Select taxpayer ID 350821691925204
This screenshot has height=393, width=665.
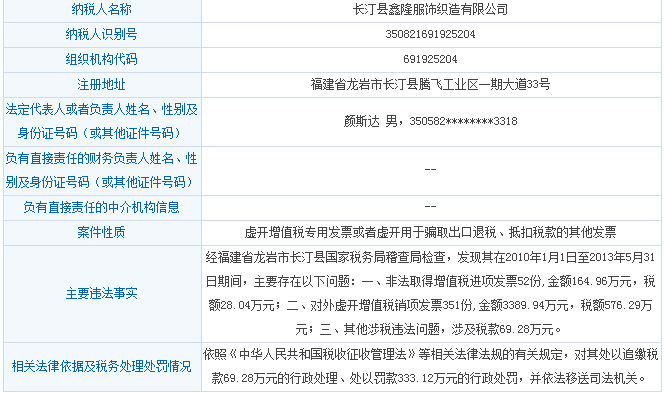point(430,34)
